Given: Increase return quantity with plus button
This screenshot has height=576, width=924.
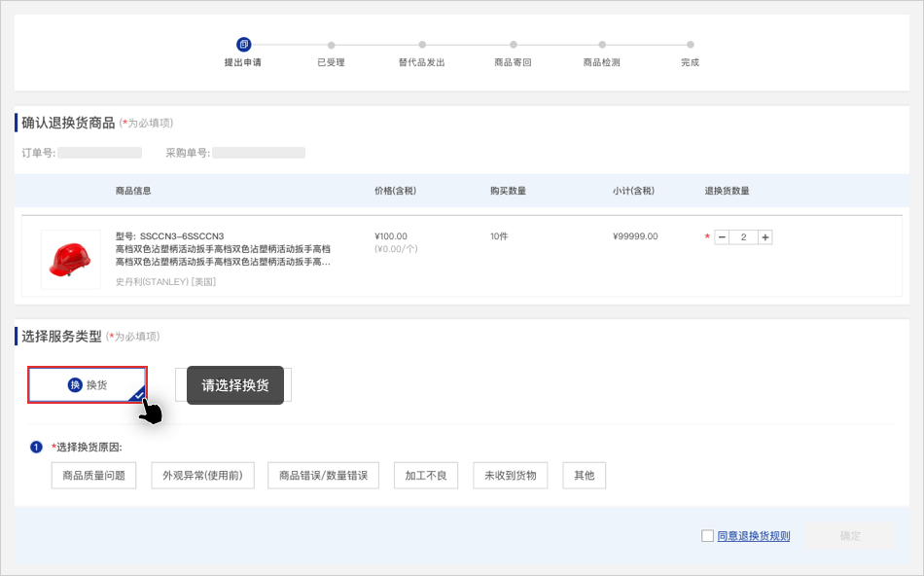Looking at the screenshot, I should (x=765, y=237).
